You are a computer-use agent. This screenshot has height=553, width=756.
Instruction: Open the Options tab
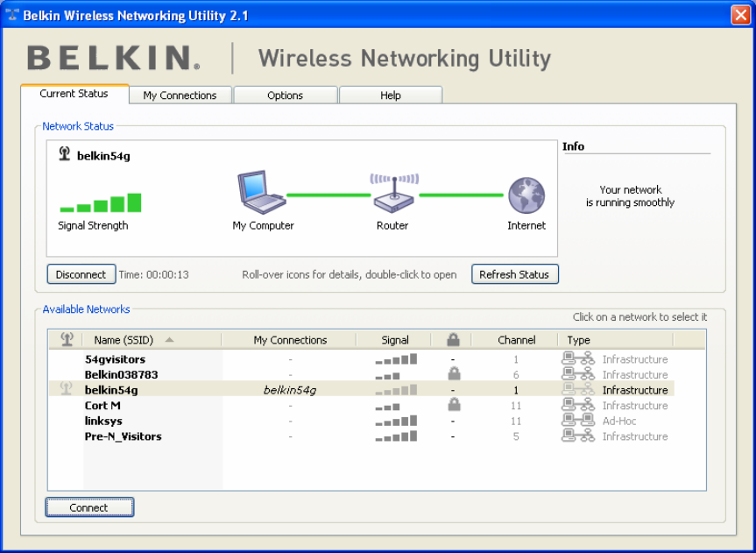[286, 95]
